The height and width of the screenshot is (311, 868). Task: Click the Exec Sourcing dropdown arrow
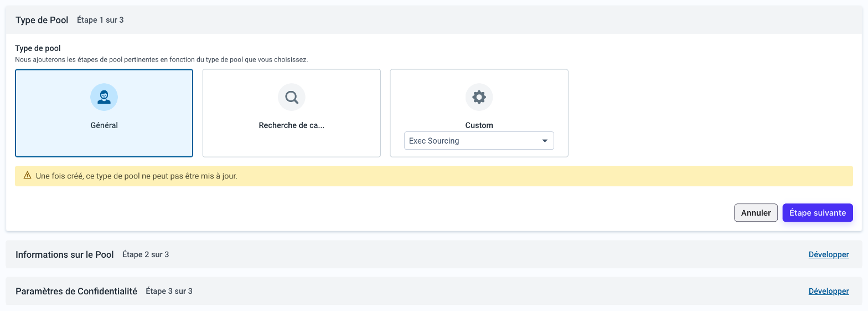pos(544,141)
